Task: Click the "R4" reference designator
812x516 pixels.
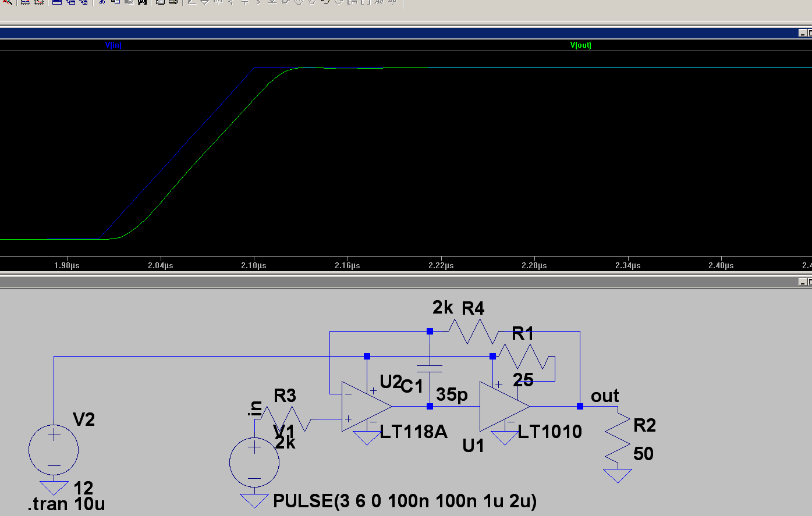Action: point(473,308)
